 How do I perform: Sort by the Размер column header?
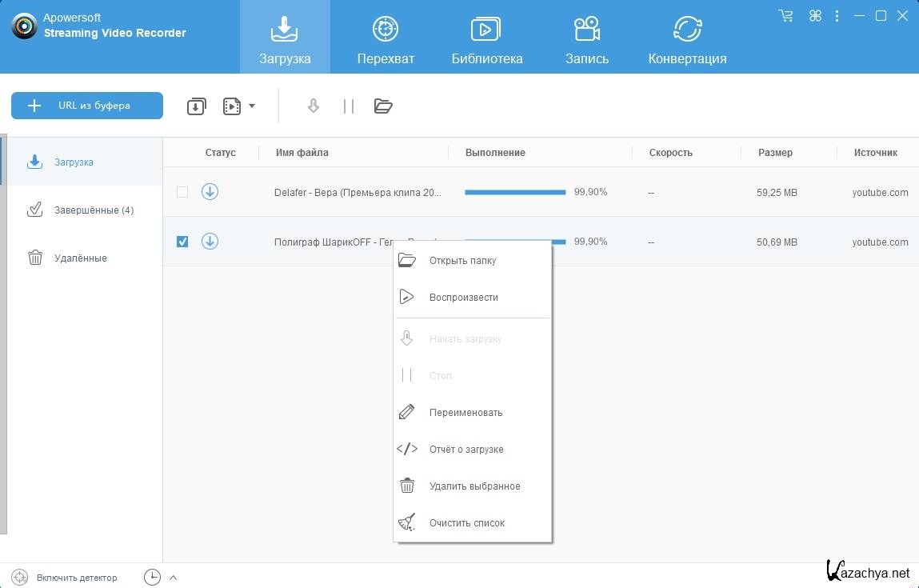tap(774, 152)
